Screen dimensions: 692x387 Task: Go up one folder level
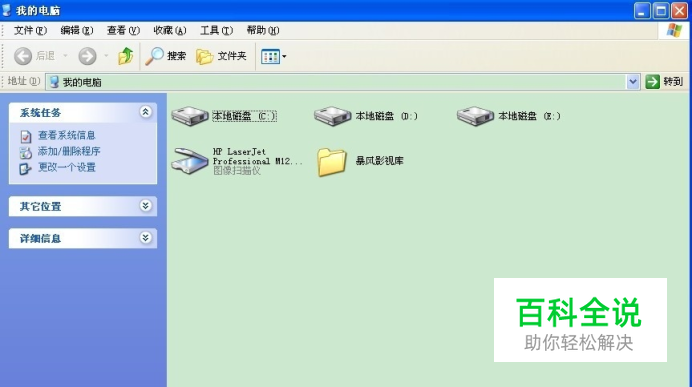(x=126, y=56)
